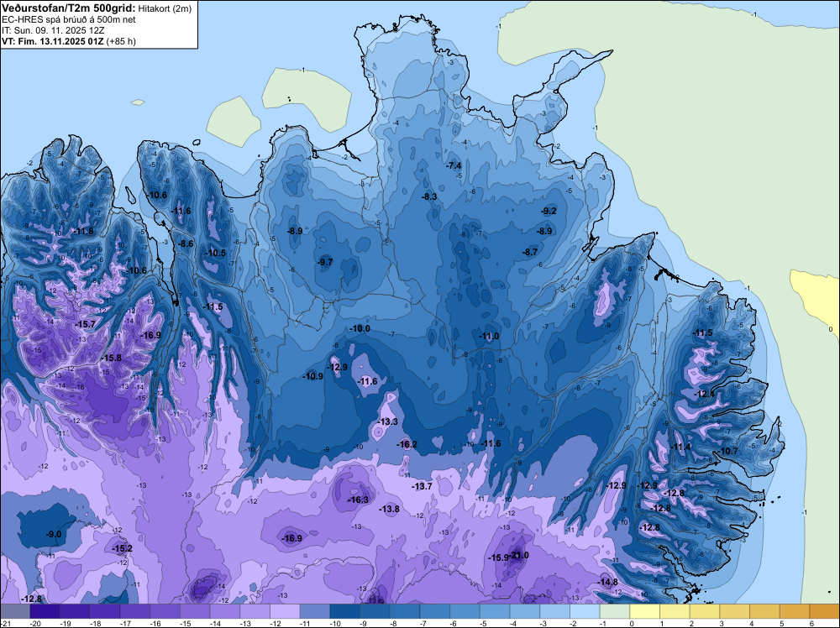Click the -17 label in the legend
The width and height of the screenshot is (840, 628).
(x=126, y=624)
